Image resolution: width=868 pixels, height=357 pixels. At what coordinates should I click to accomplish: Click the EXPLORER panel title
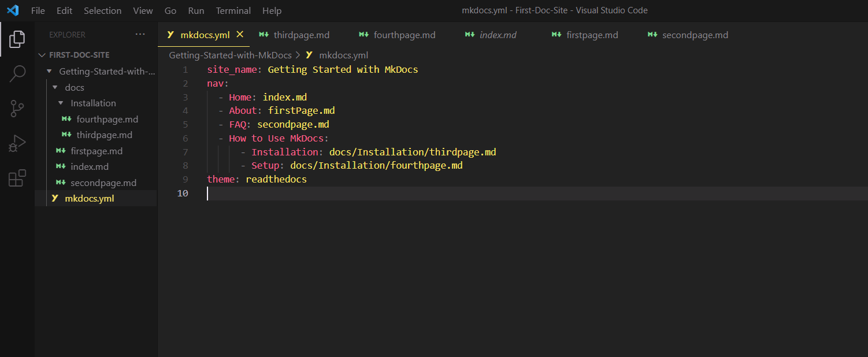coord(67,35)
